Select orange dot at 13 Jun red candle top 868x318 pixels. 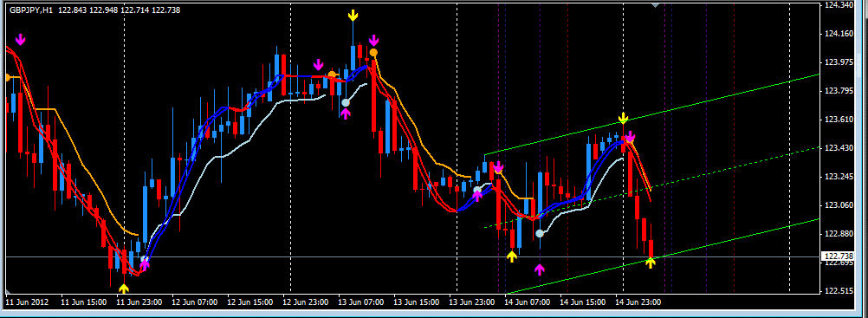pos(373,53)
